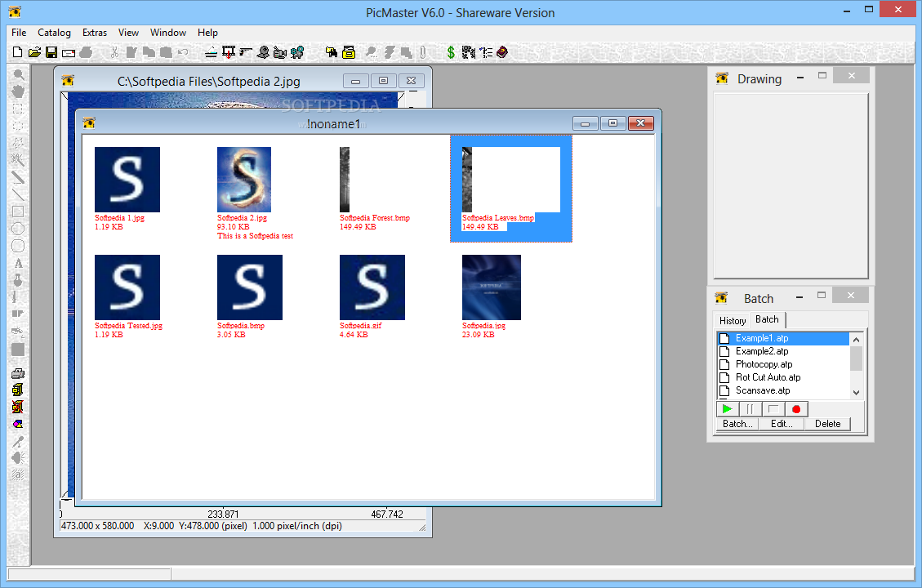Screen dimensions: 922x588
Task: Click the colored shapes toolbox icon
Action: 18,424
